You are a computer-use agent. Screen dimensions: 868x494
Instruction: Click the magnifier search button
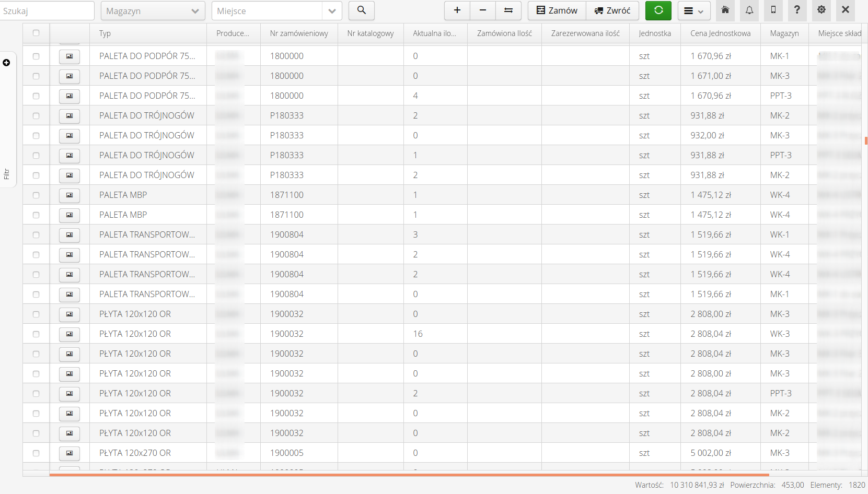(361, 10)
